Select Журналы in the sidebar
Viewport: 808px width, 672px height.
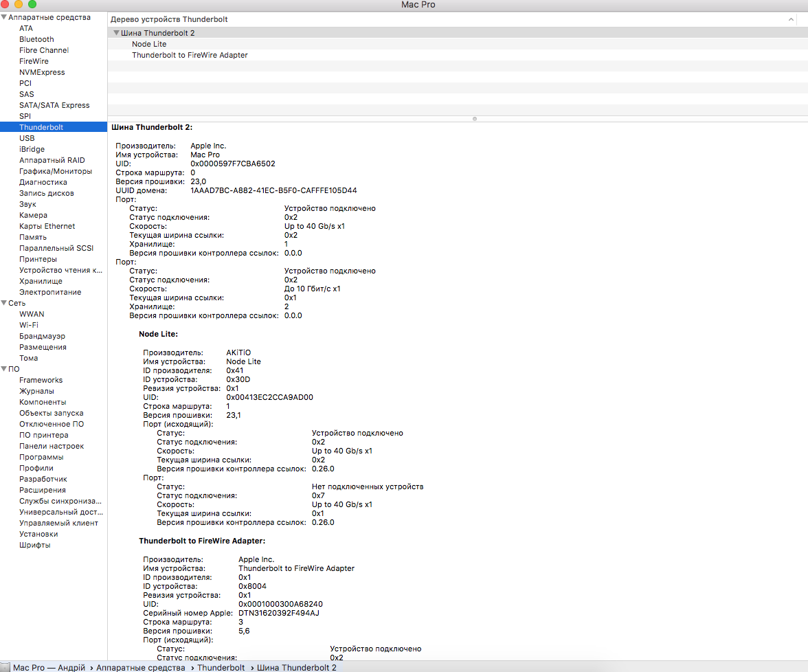click(36, 391)
